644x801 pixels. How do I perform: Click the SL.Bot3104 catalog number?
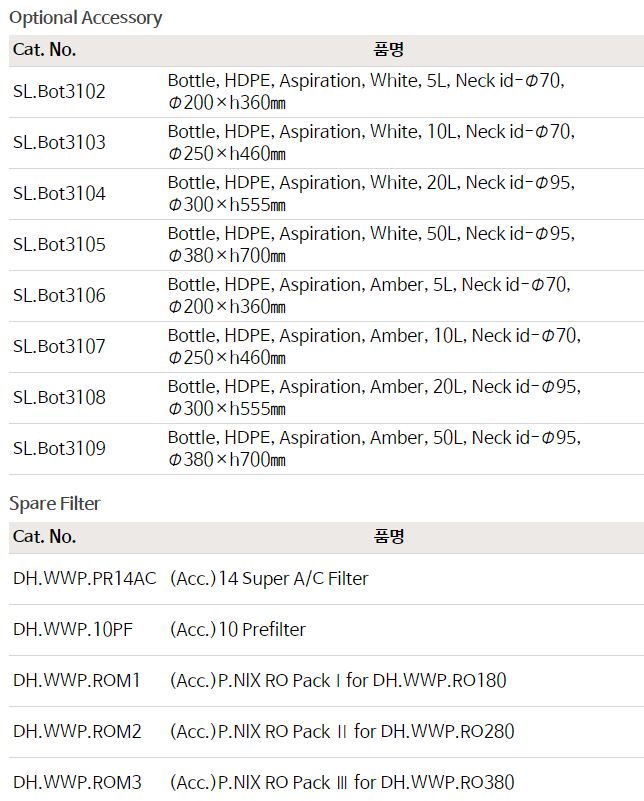(x=59, y=194)
